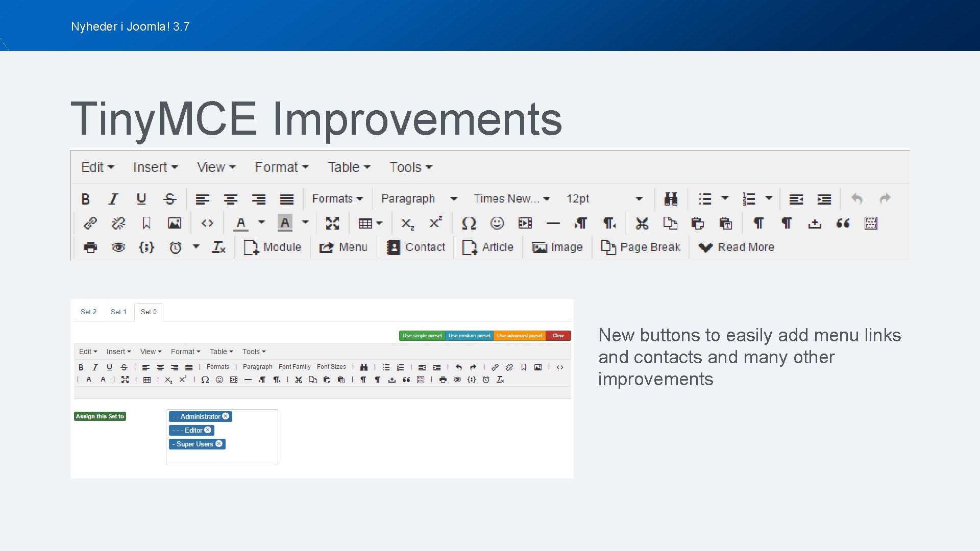Screen dimensions: 980x551
Task: Toggle Underline in the large toolbar
Action: coord(141,199)
